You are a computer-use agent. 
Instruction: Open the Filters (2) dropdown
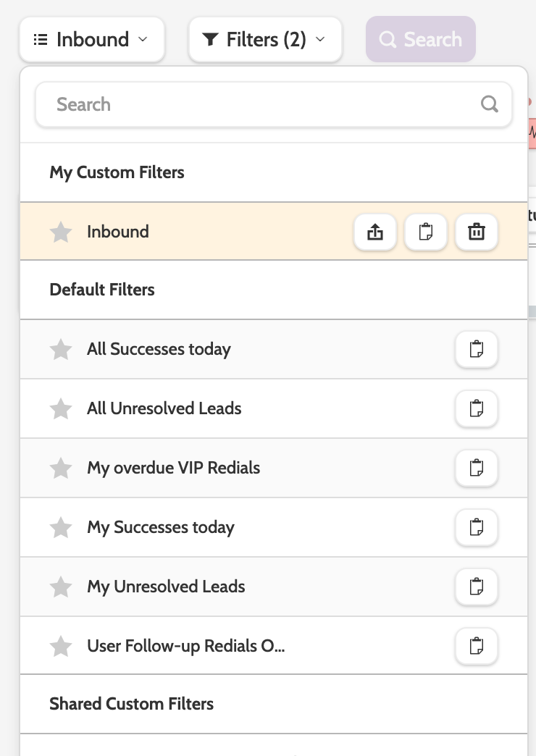coord(265,39)
